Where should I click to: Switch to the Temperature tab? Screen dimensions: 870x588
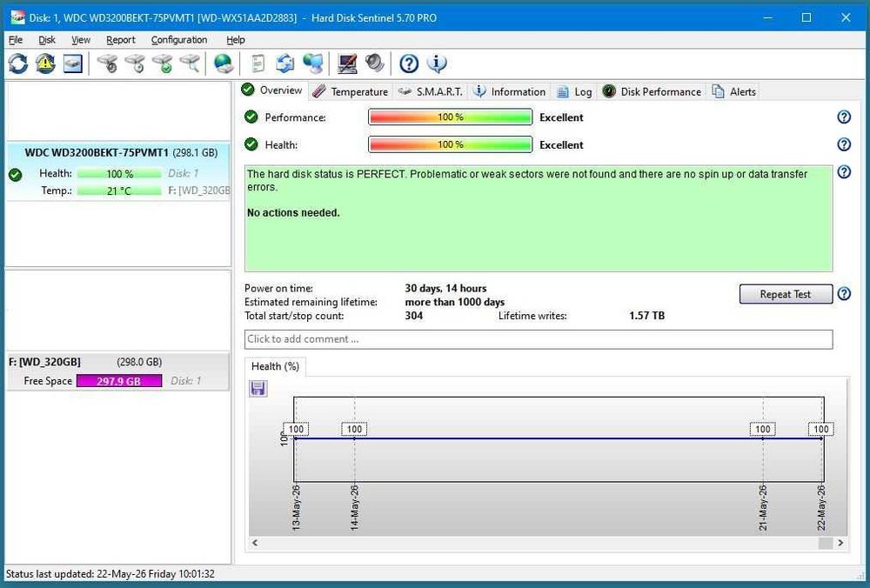click(350, 91)
